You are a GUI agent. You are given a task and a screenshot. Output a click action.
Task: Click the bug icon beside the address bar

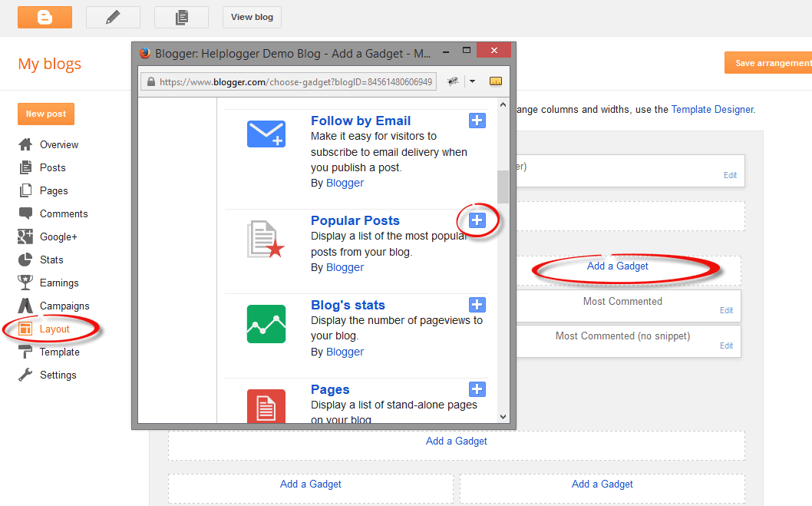click(453, 81)
